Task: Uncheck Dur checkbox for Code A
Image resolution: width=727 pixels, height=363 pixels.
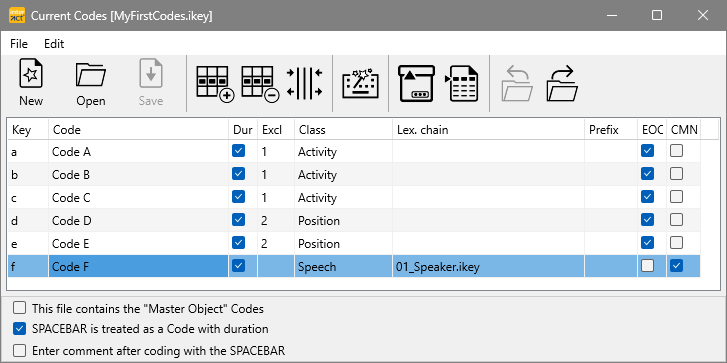Action: pos(238,151)
